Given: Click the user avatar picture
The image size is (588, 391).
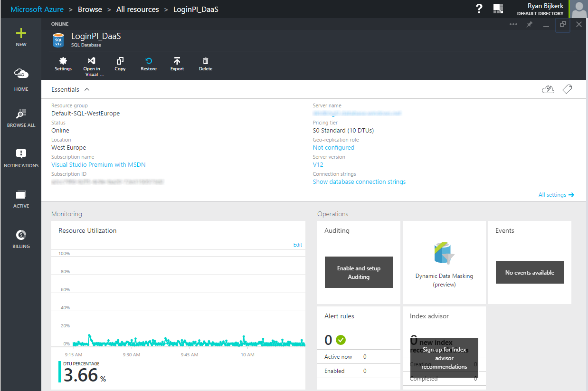Looking at the screenshot, I should (x=578, y=9).
